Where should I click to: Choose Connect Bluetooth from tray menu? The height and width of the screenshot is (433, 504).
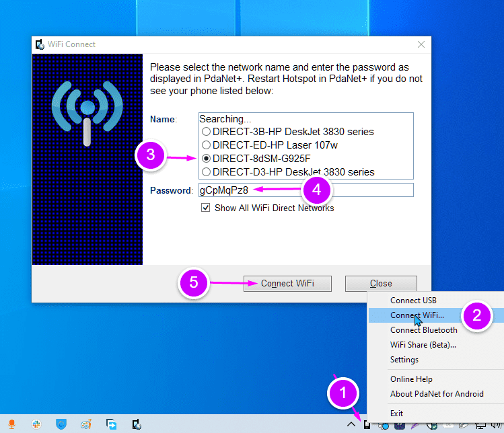[435, 330]
